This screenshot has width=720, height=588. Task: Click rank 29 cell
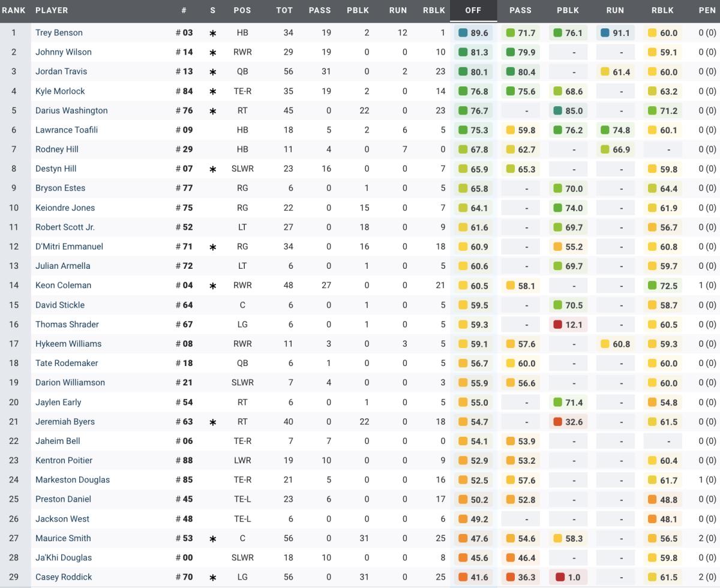pos(14,577)
